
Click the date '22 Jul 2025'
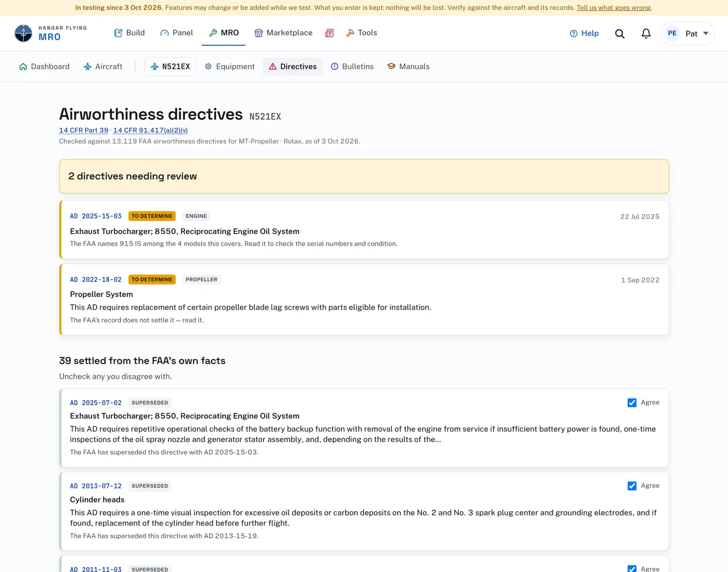click(640, 217)
